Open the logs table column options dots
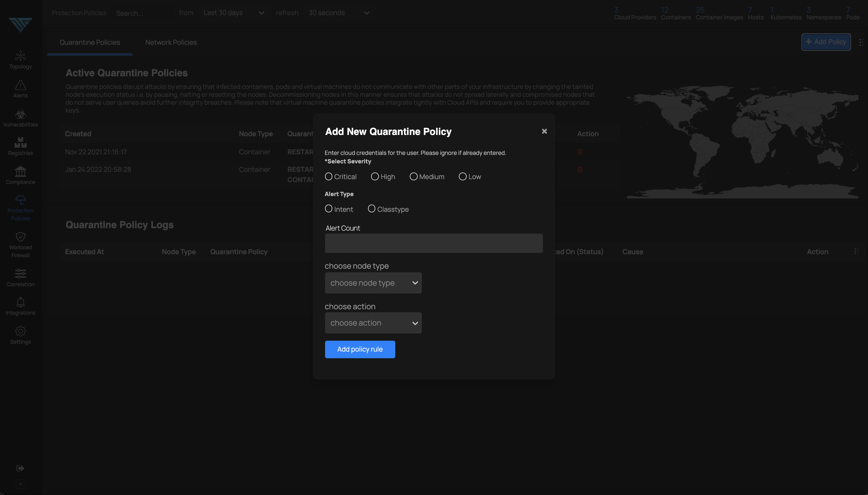The width and height of the screenshot is (868, 495). 856,251
